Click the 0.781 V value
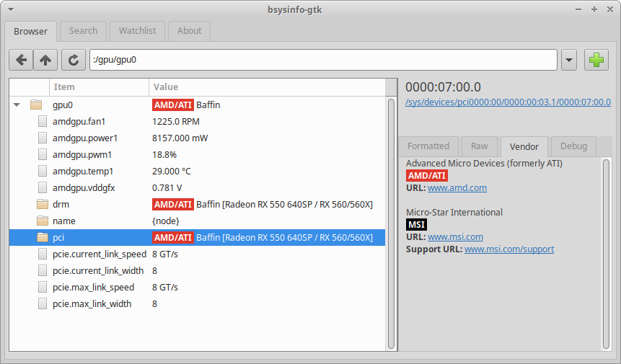The height and width of the screenshot is (364, 621). (167, 188)
